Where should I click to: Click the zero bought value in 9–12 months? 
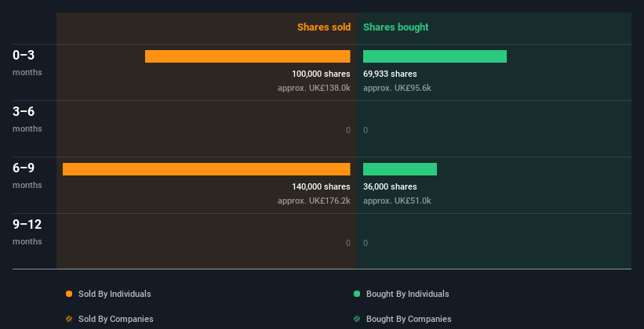click(366, 244)
